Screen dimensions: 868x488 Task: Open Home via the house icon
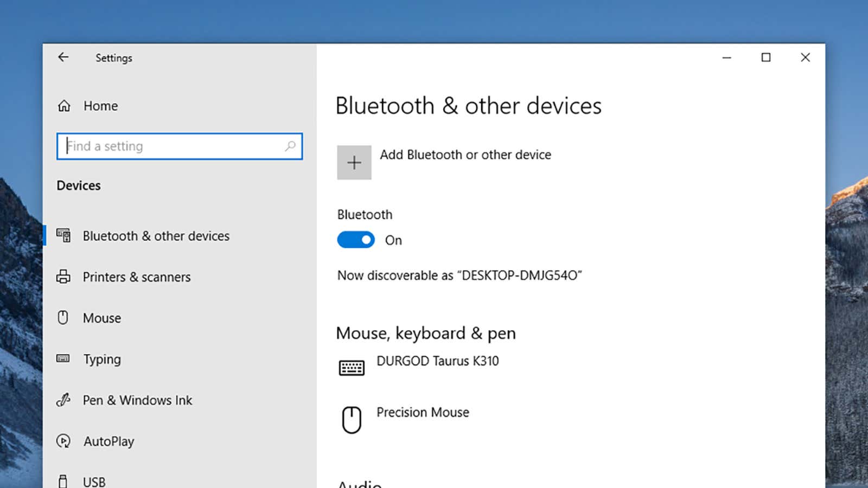coord(63,106)
